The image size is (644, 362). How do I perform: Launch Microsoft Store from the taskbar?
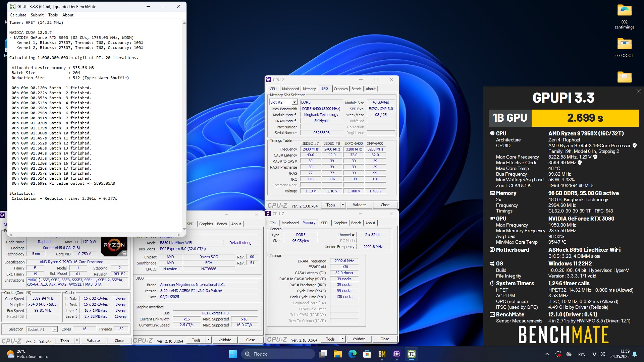tap(367, 354)
